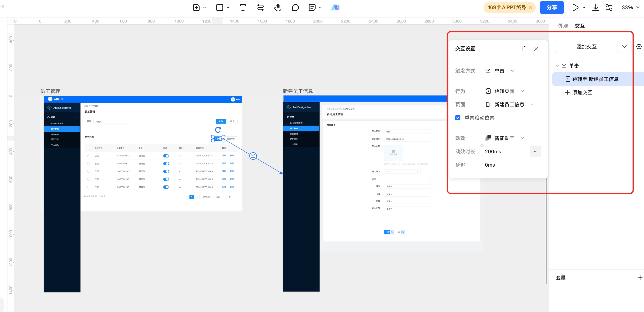Toggle the 重置滚动位置 checkbox
Screen dimensions: 644x312
click(x=458, y=118)
